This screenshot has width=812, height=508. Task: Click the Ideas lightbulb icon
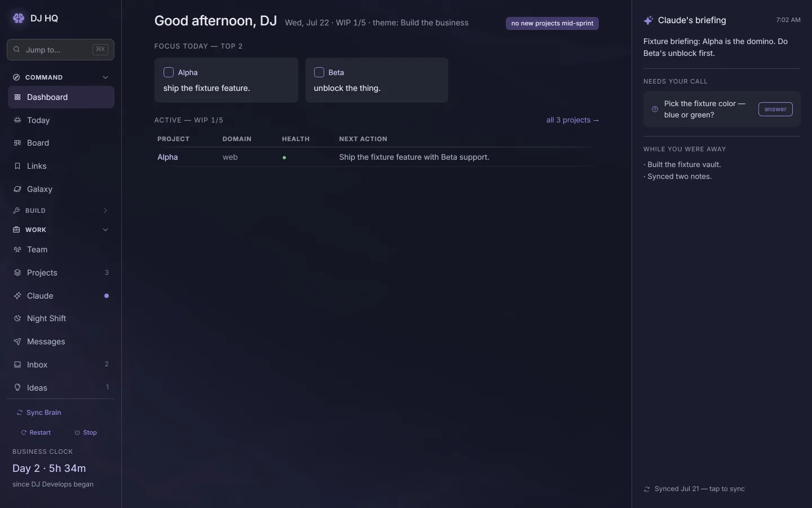tap(17, 388)
